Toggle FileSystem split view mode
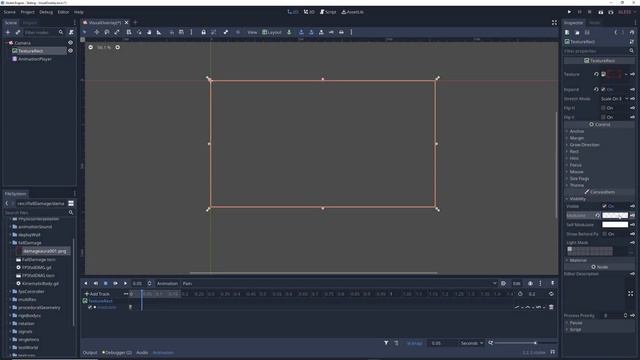The height and width of the screenshot is (360, 640). point(71,203)
